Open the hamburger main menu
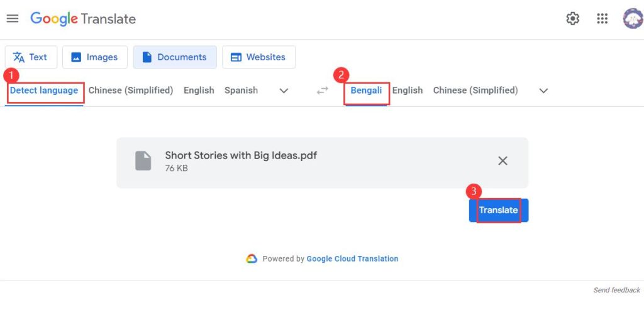This screenshot has height=322, width=644. coord(13,18)
